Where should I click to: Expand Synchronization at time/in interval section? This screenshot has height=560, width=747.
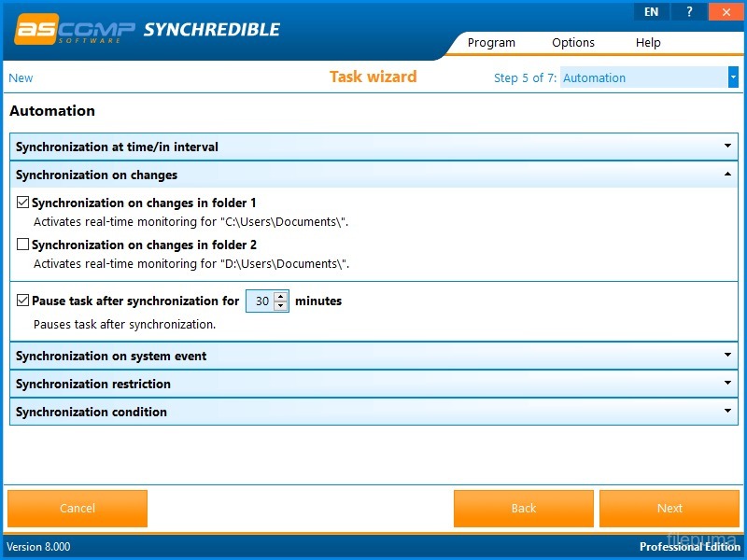click(x=374, y=147)
